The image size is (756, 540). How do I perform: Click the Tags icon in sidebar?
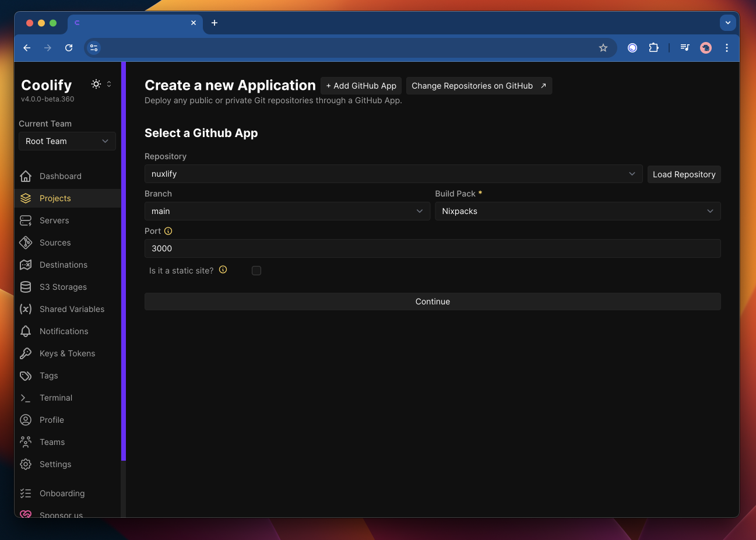(x=26, y=376)
